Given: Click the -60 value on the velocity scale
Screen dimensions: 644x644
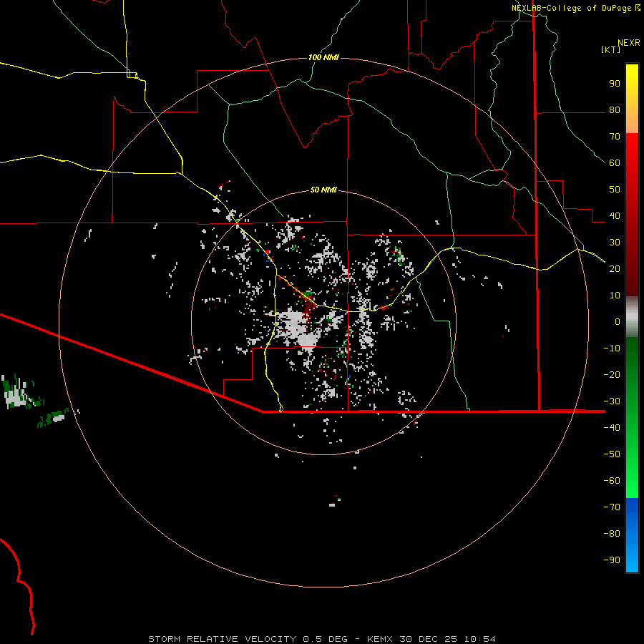Looking at the screenshot, I should (x=612, y=481).
